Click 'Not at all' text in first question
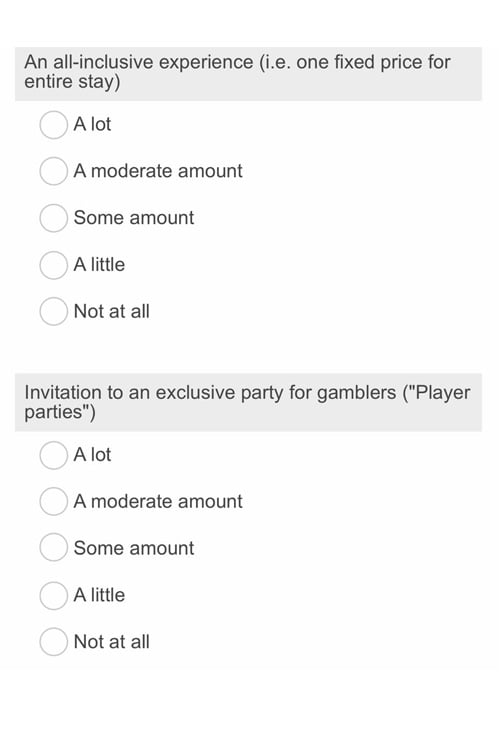Image resolution: width=500 pixels, height=750 pixels. [111, 311]
